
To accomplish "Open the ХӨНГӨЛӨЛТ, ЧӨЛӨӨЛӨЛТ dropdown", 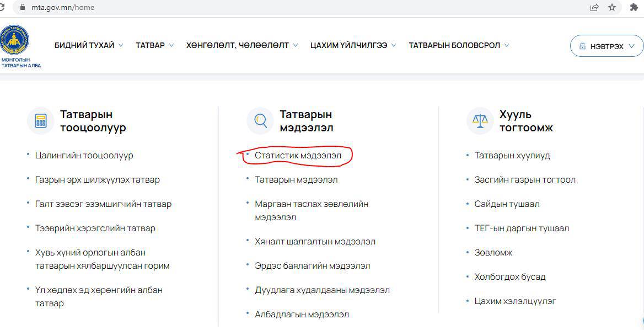I will [x=242, y=45].
